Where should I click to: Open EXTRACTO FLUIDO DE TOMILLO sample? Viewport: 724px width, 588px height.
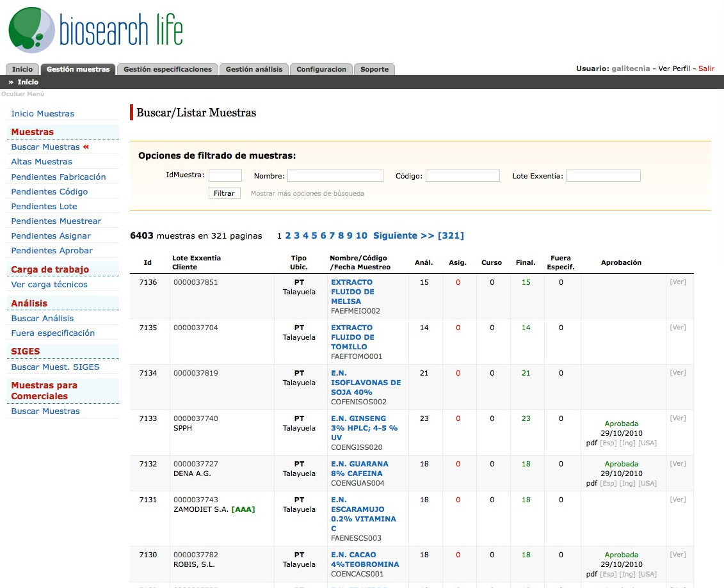point(352,337)
